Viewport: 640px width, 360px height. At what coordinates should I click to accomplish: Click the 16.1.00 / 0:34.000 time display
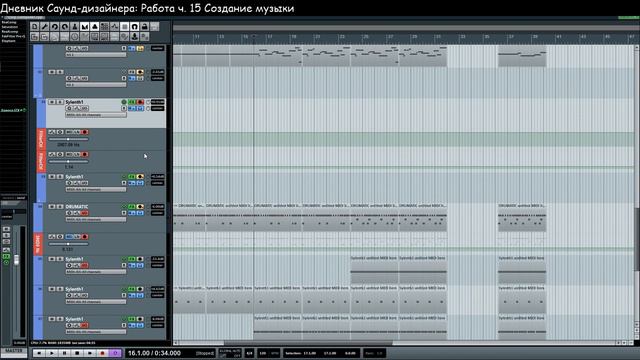tap(154, 353)
